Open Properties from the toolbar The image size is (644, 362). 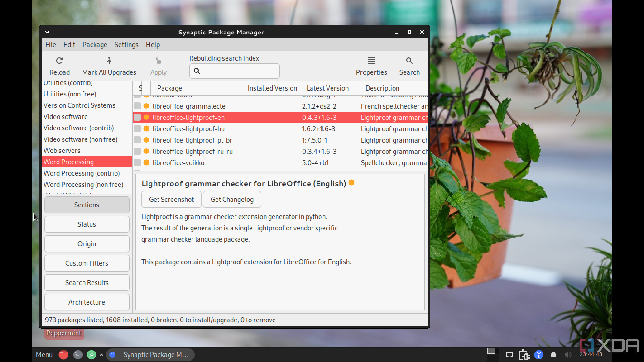(x=371, y=66)
